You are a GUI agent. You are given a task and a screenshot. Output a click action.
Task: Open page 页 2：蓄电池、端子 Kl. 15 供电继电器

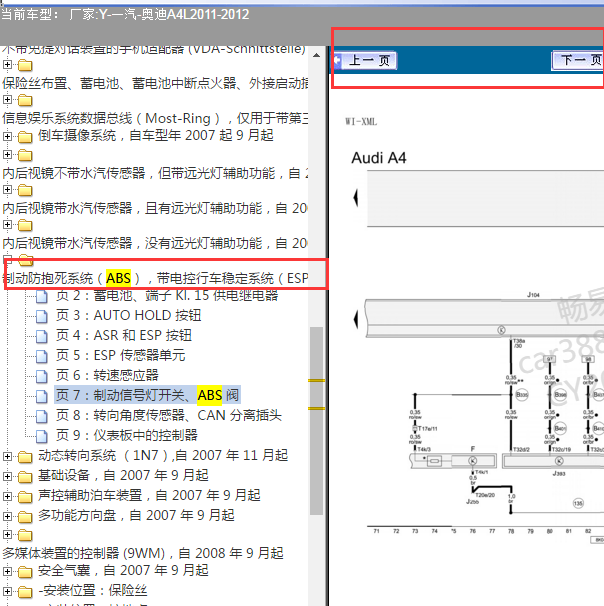(167, 296)
